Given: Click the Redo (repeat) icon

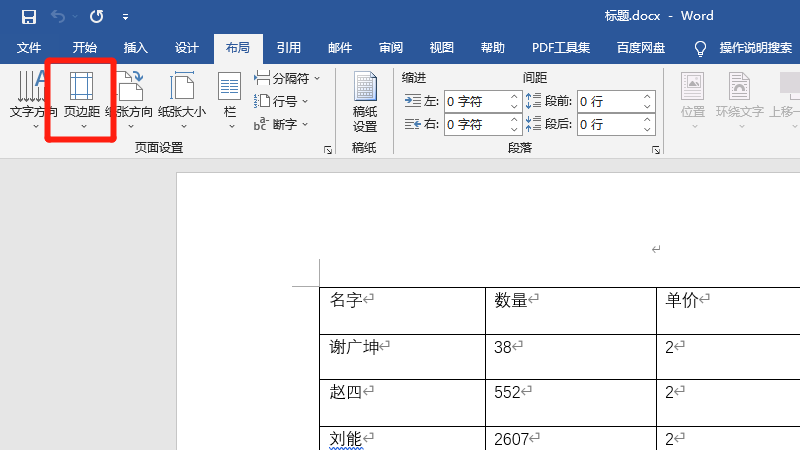Looking at the screenshot, I should 96,16.
